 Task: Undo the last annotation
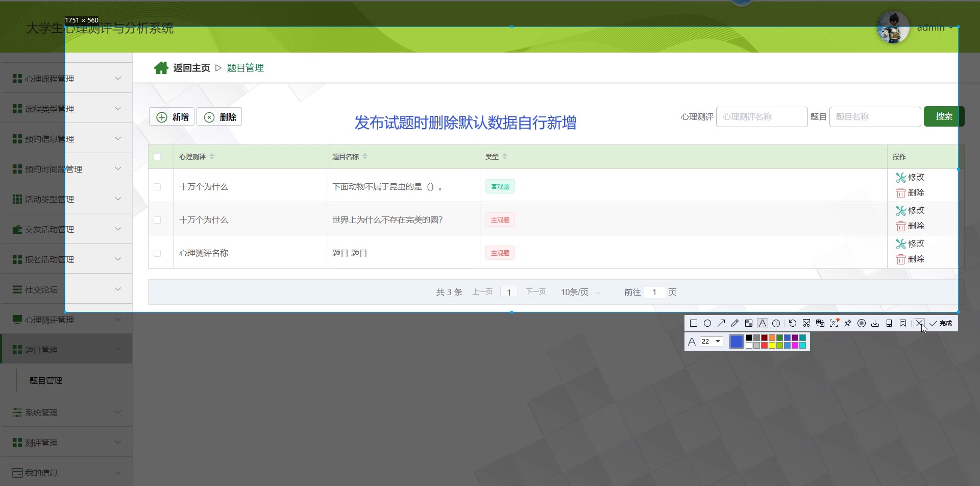(792, 323)
